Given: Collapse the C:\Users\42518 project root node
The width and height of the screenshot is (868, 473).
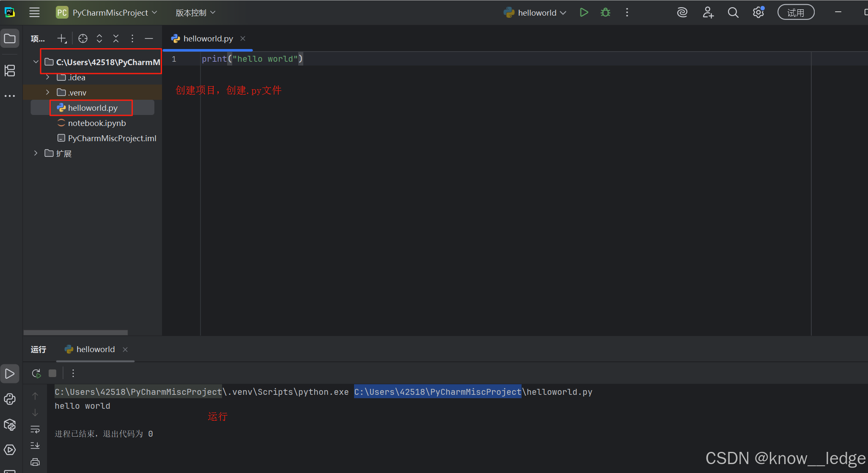Looking at the screenshot, I should (36, 62).
